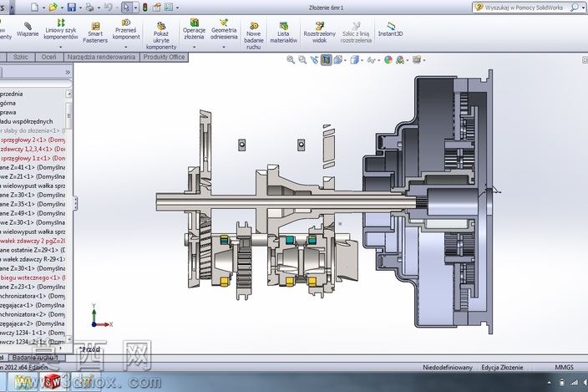
Task: Click the Rebuild traffic light icon
Action: click(x=145, y=8)
